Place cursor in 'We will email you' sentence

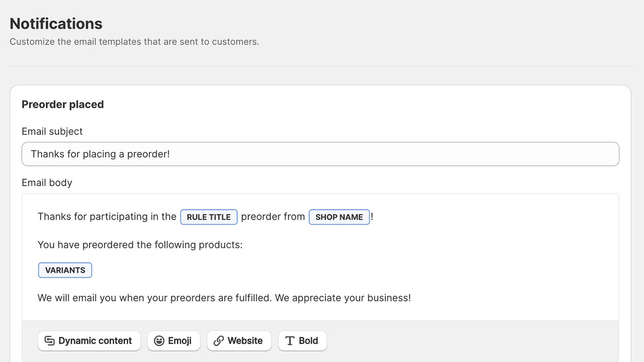[224, 298]
